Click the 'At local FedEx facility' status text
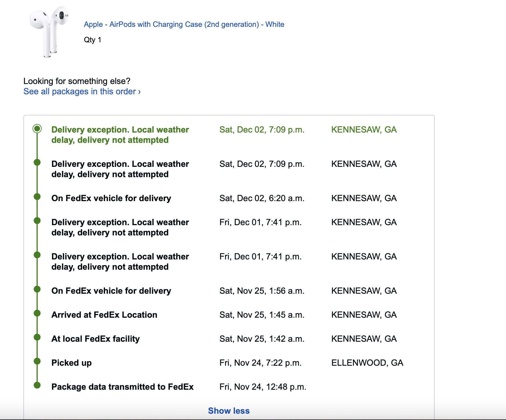The height and width of the screenshot is (420, 506). (x=95, y=339)
